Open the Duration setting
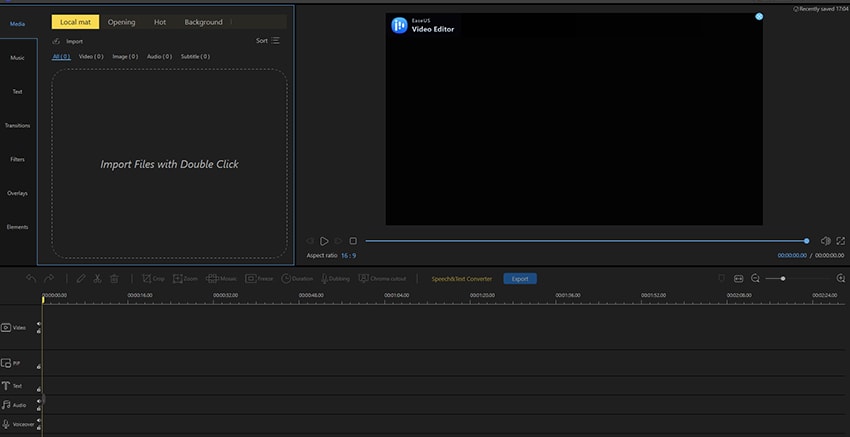The height and width of the screenshot is (437, 850). point(297,279)
